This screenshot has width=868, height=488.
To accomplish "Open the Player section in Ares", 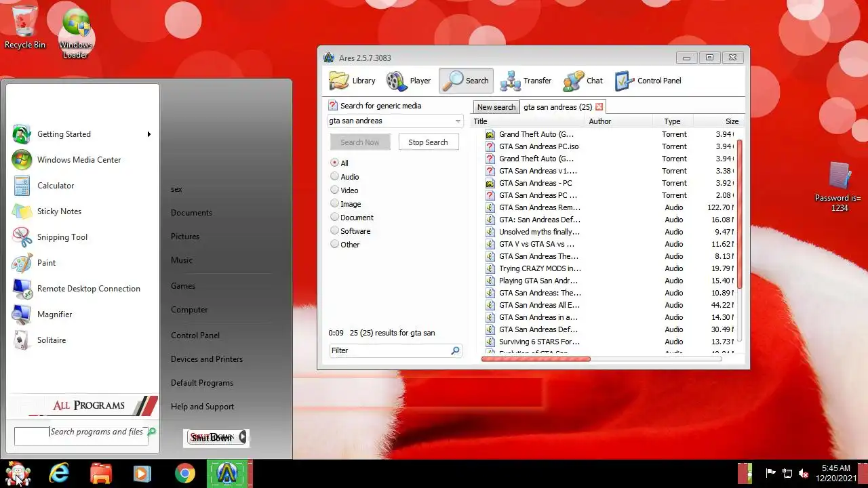I will 409,81.
